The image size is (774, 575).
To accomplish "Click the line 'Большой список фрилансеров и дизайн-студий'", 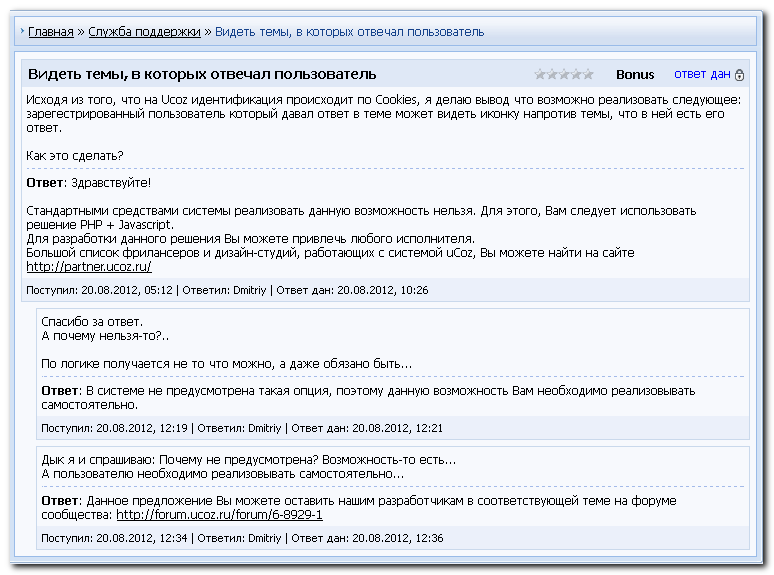I will tap(330, 253).
